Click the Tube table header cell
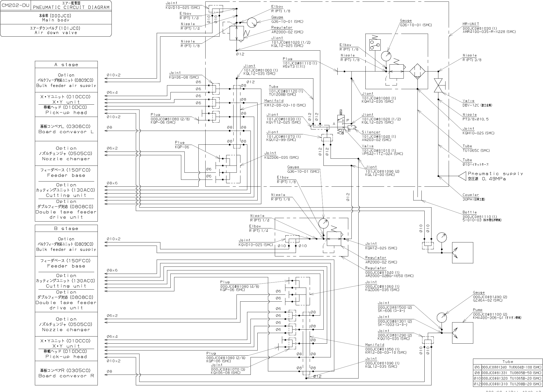543x392 pixels. point(508,362)
